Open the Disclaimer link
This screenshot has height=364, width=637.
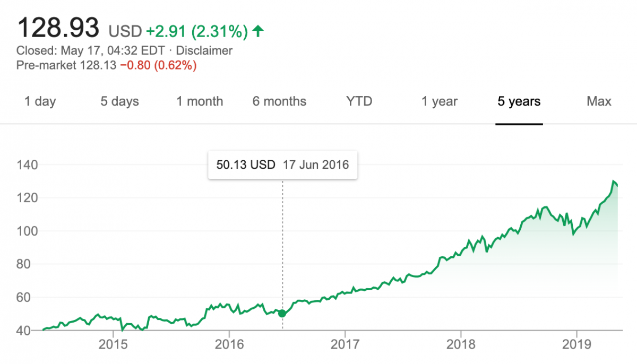click(204, 51)
